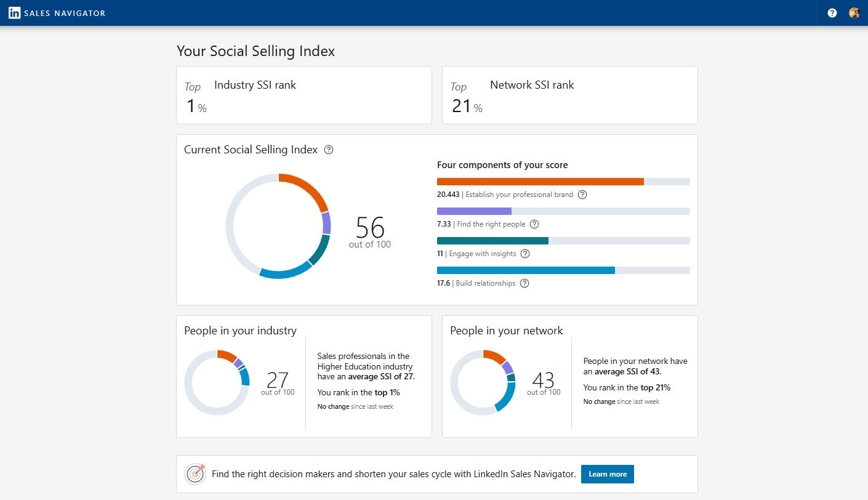Click the Higher Education industry average SSI text
Viewport: 868px width, 500px height.
point(366,366)
